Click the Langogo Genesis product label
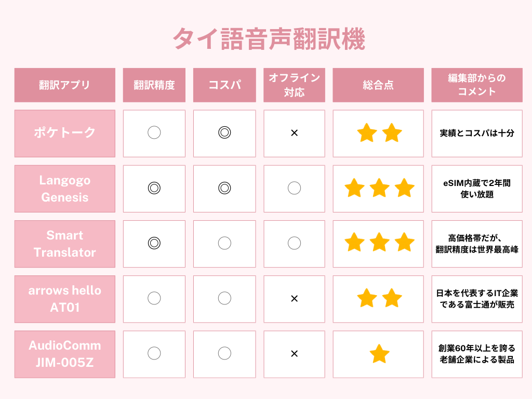532x399 pixels. click(65, 189)
